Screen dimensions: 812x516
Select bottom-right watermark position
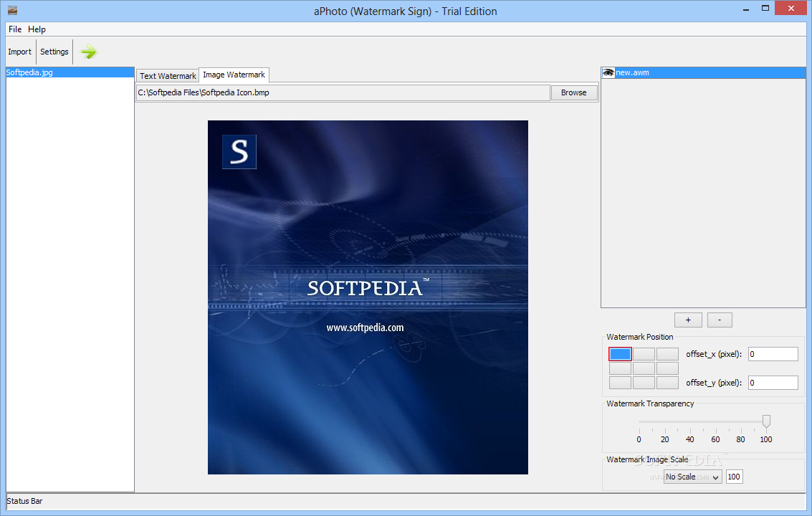667,383
